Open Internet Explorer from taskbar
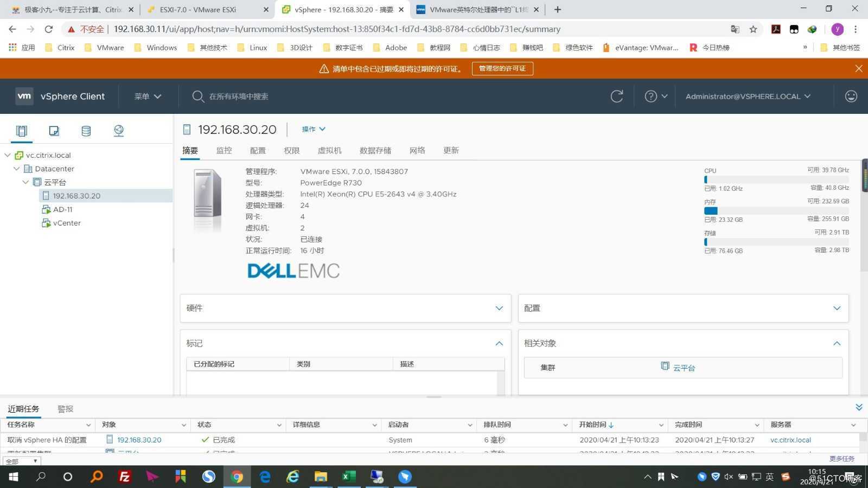The image size is (868, 488). 293,477
